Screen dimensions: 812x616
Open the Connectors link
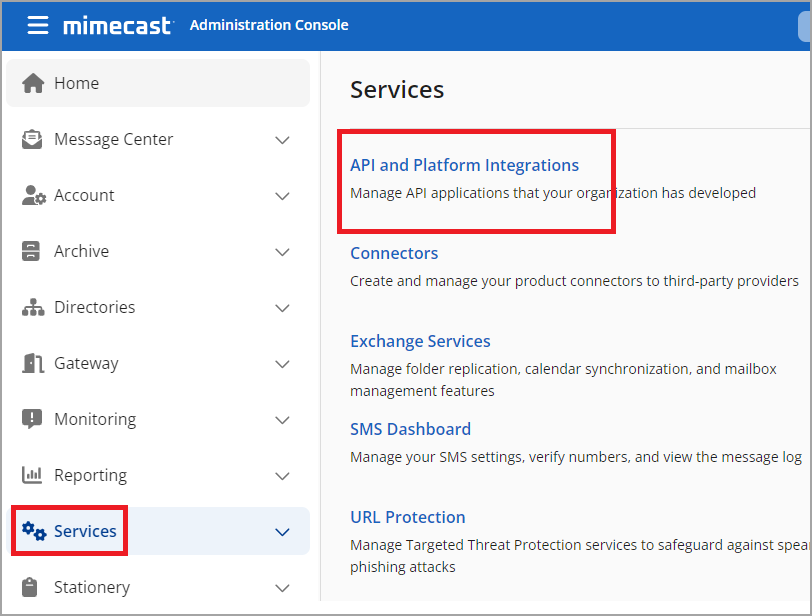394,253
